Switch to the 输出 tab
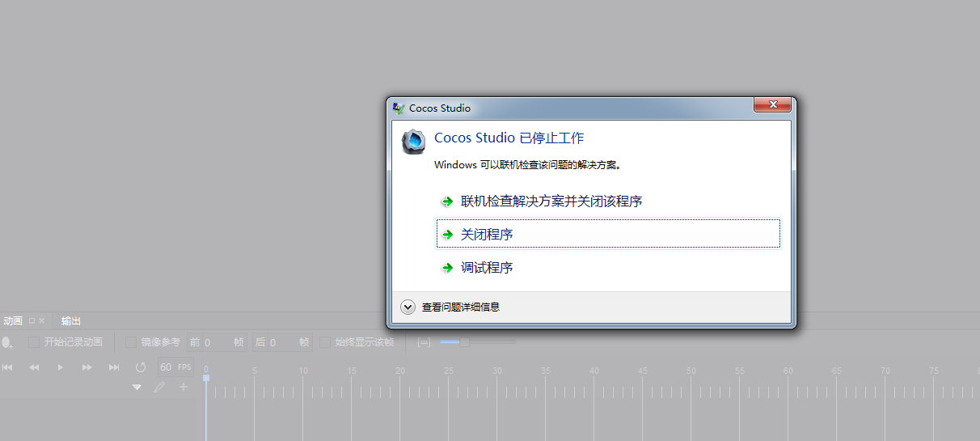Viewport: 980px width, 441px height. (x=71, y=321)
